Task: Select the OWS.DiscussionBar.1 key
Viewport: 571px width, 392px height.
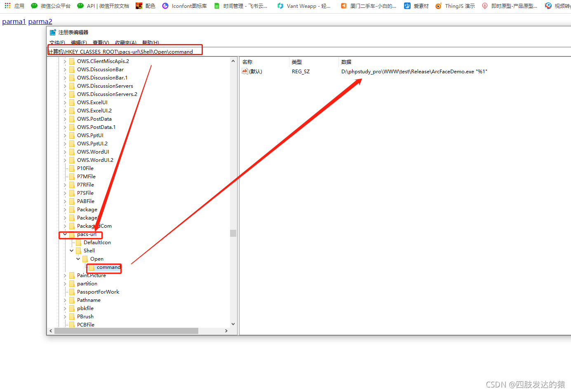Action: click(x=102, y=78)
